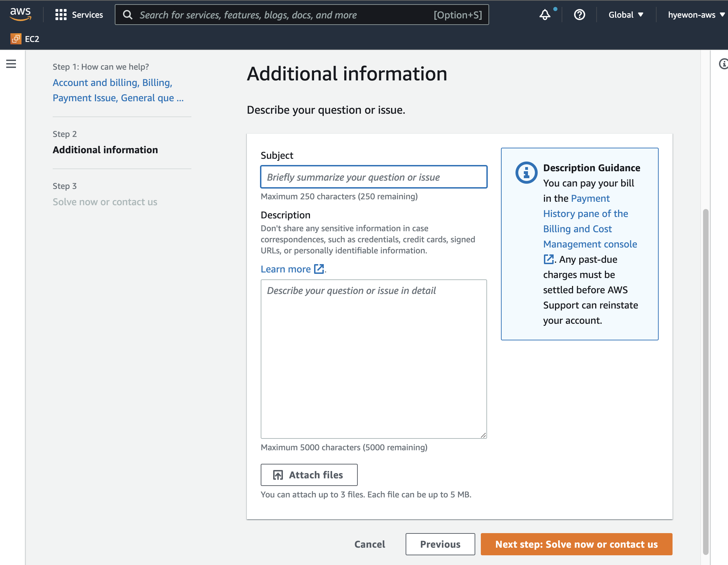Click into the Subject input field

[374, 177]
